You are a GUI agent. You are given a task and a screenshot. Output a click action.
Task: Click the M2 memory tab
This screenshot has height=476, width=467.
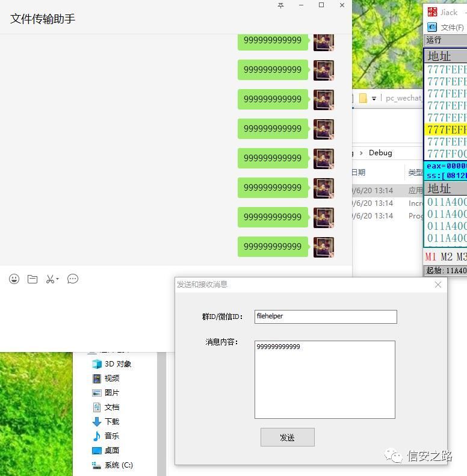(447, 256)
